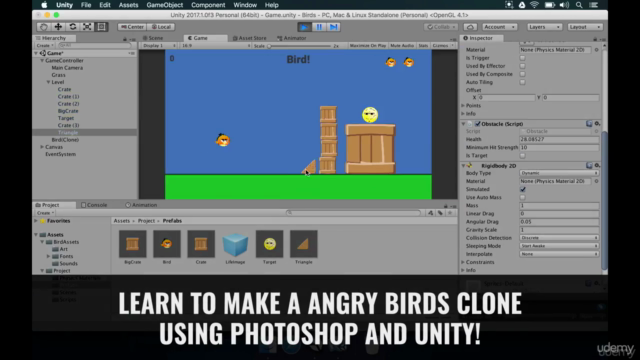Image resolution: width=640 pixels, height=360 pixels.
Task: Switch to the Animator tab
Action: tap(291, 38)
